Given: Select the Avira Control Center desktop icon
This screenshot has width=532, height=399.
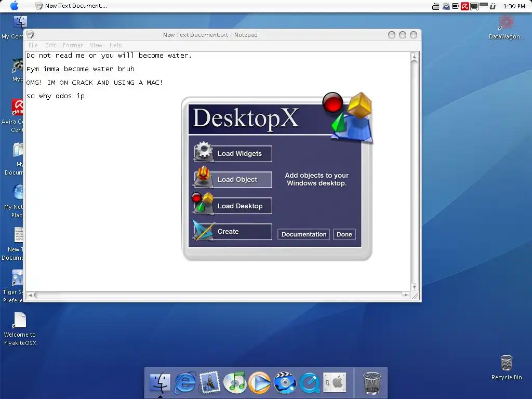Looking at the screenshot, I should [x=12, y=116].
